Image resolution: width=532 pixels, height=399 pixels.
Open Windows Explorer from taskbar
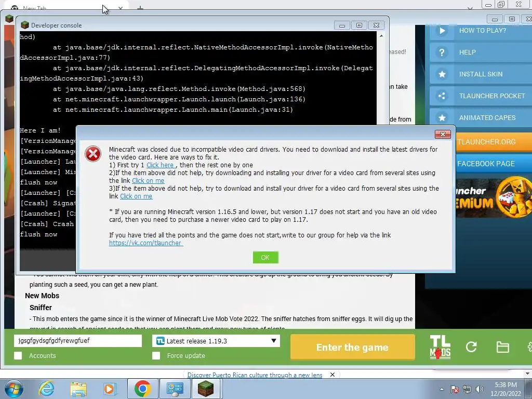coord(78,389)
